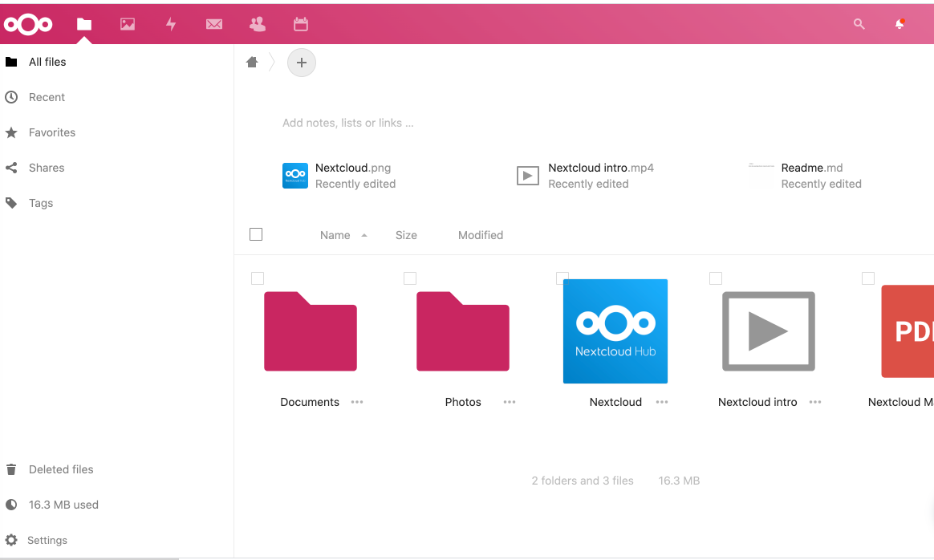Check the Nextcloud image file checkbox
Screen dimensions: 934x560
pos(562,278)
